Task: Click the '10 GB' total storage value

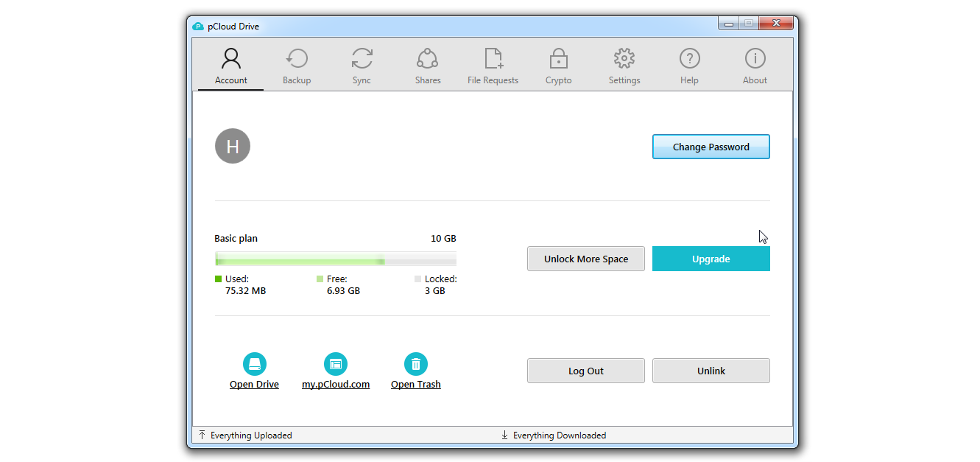Action: [x=443, y=239]
